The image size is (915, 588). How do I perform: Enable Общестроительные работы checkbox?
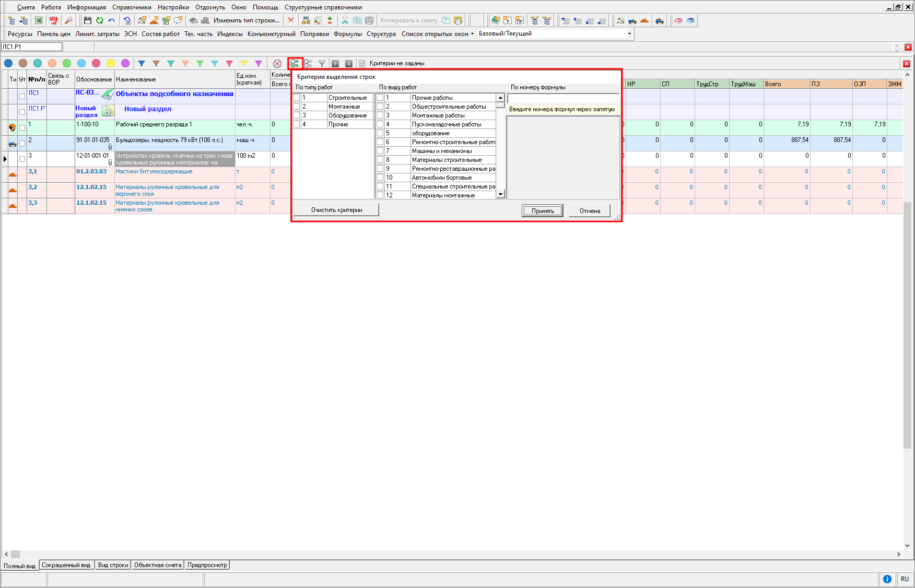(x=380, y=107)
